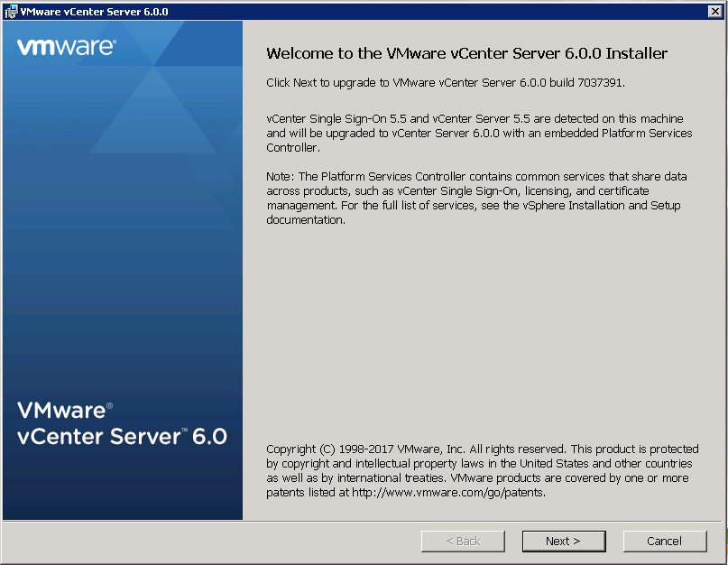Click Next to proceed with the upgrade
This screenshot has width=728, height=565.
(x=562, y=541)
